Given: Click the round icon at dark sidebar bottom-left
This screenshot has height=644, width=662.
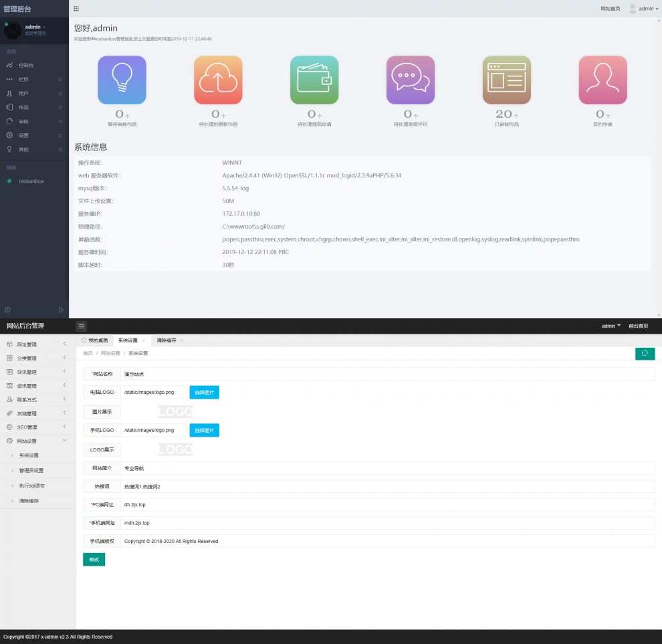Looking at the screenshot, I should [x=7, y=310].
